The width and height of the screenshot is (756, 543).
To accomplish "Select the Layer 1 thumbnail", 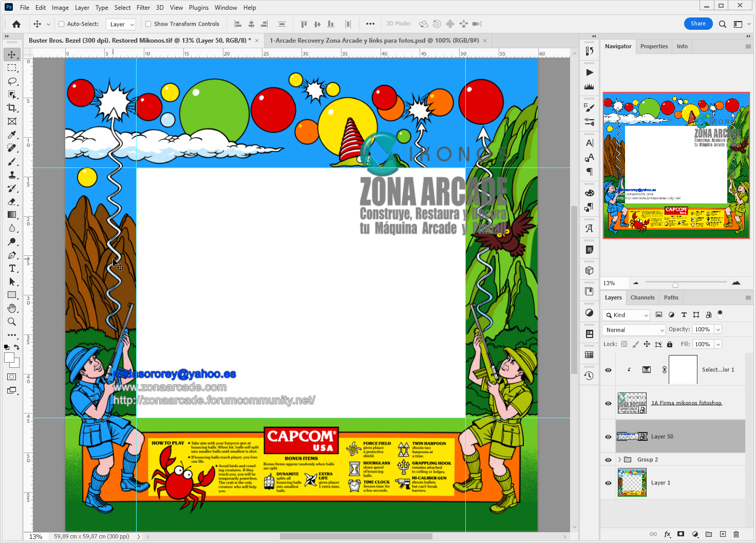I will [632, 483].
